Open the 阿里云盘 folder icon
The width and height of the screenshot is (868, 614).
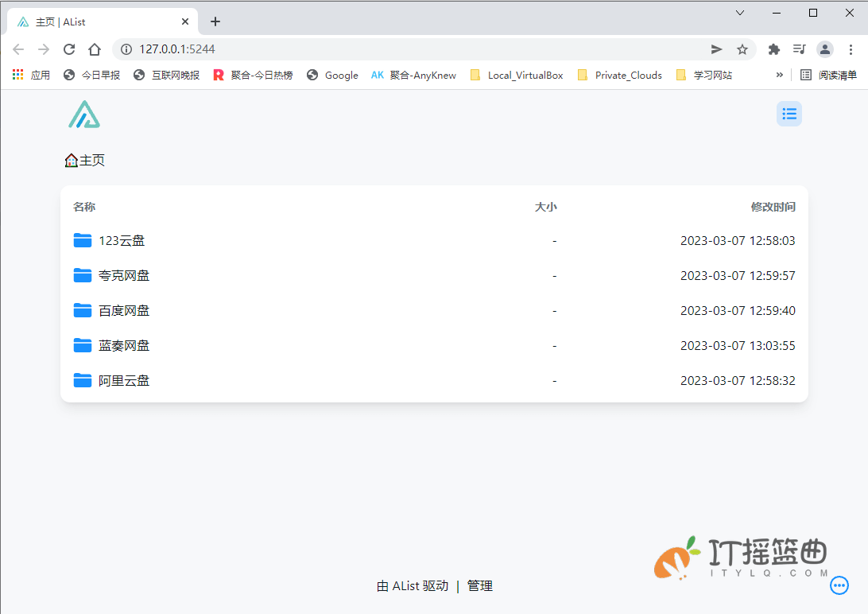tap(83, 380)
